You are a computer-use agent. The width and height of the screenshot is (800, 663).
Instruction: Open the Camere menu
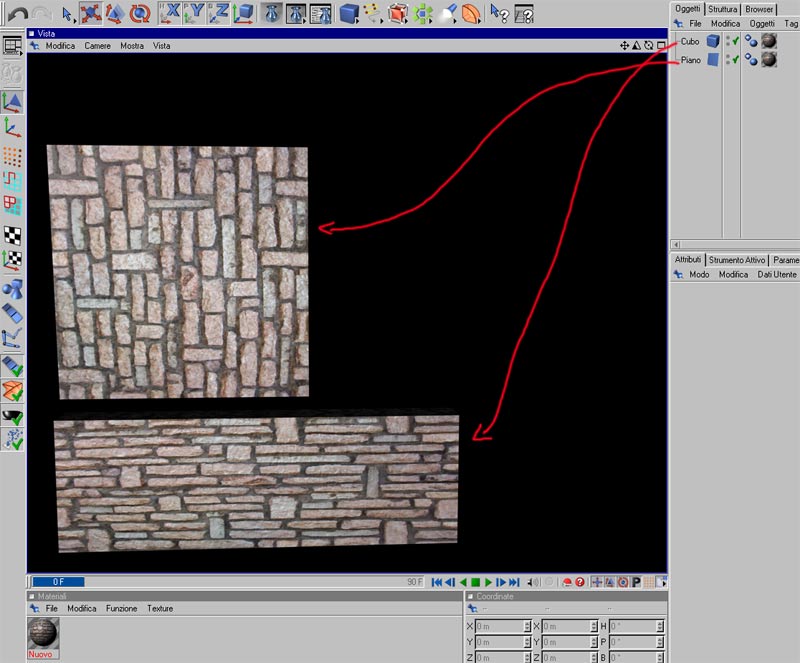(x=97, y=46)
